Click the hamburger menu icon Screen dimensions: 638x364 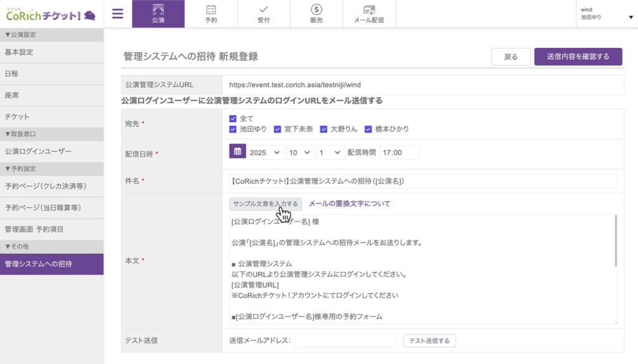click(x=117, y=14)
